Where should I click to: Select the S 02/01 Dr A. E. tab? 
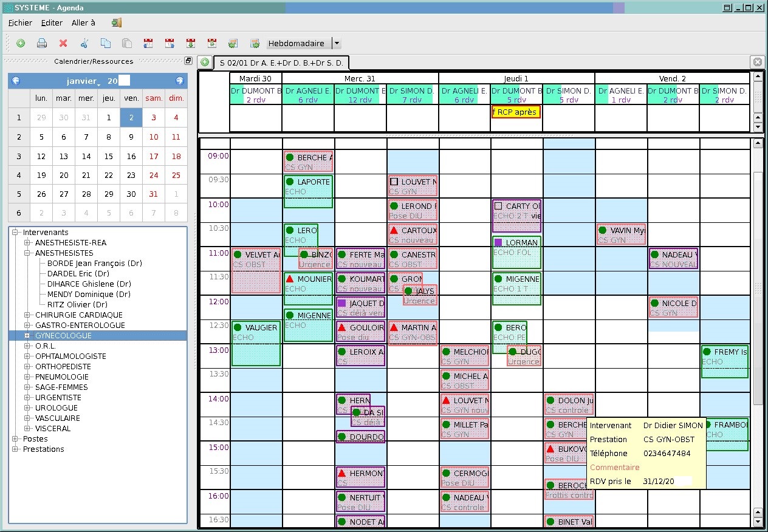coord(281,63)
